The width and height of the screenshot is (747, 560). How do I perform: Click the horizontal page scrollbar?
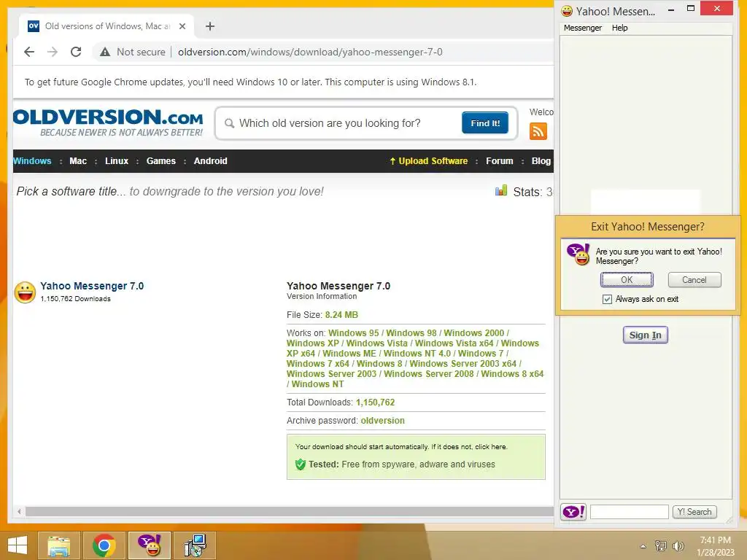tap(289, 511)
